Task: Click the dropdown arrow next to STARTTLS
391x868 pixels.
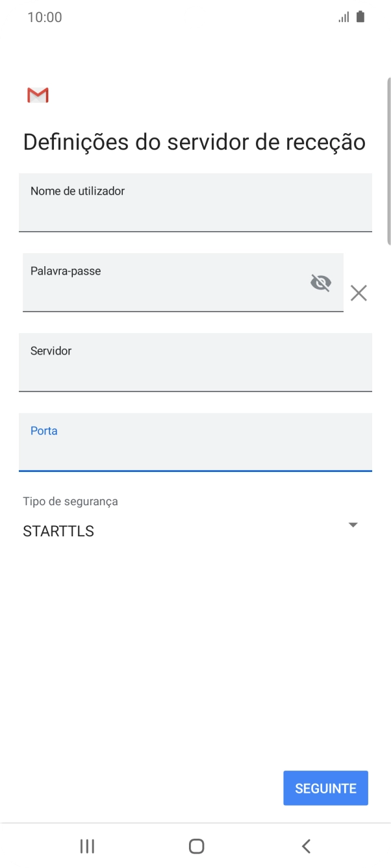Action: (x=353, y=525)
